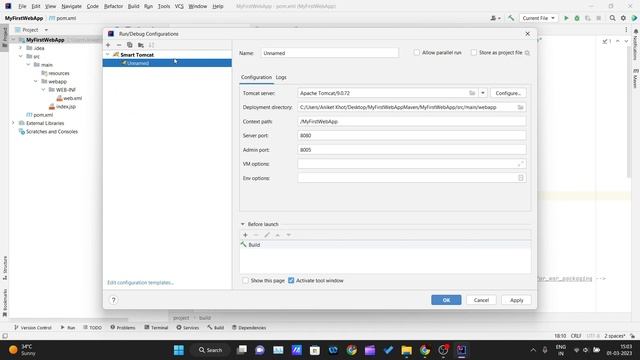The width and height of the screenshot is (640, 360).
Task: Open Maven tool window sidebar
Action: (x=636, y=78)
